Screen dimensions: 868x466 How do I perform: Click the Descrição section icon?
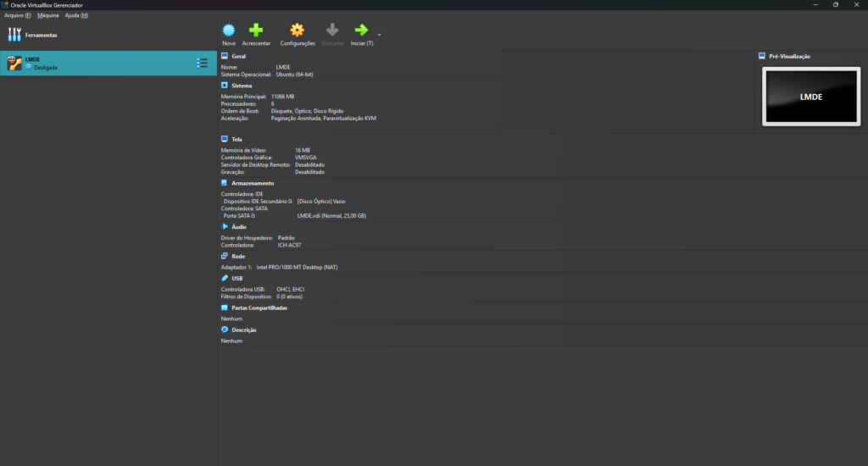(224, 330)
